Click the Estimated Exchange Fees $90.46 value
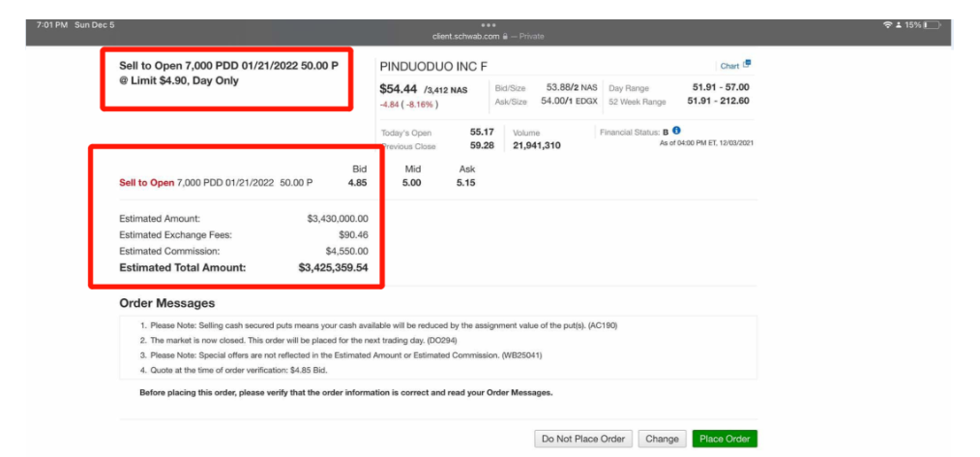The image size is (980, 457). (352, 235)
